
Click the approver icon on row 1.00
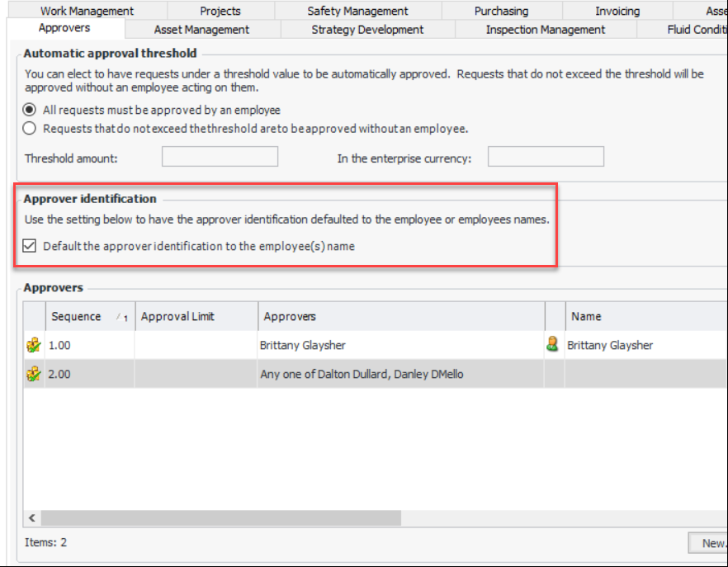pyautogui.click(x=34, y=346)
